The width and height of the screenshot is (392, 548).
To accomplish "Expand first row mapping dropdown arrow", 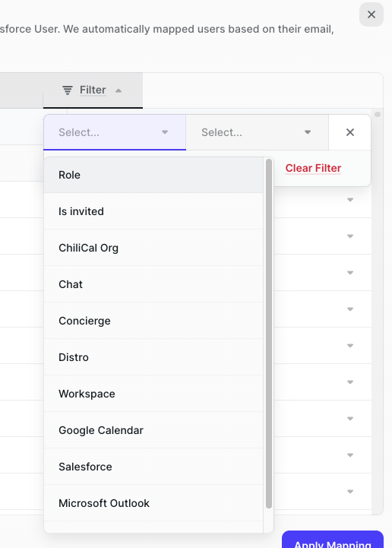I will 350,200.
